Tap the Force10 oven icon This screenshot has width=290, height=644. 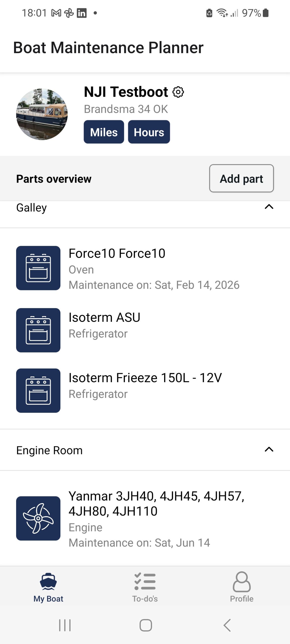[x=38, y=268]
